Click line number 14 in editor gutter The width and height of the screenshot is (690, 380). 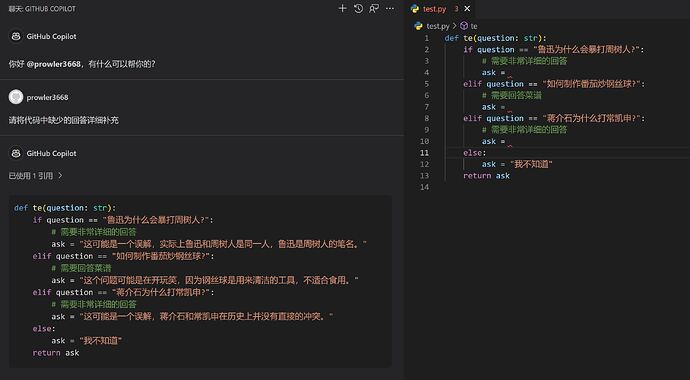tap(424, 187)
